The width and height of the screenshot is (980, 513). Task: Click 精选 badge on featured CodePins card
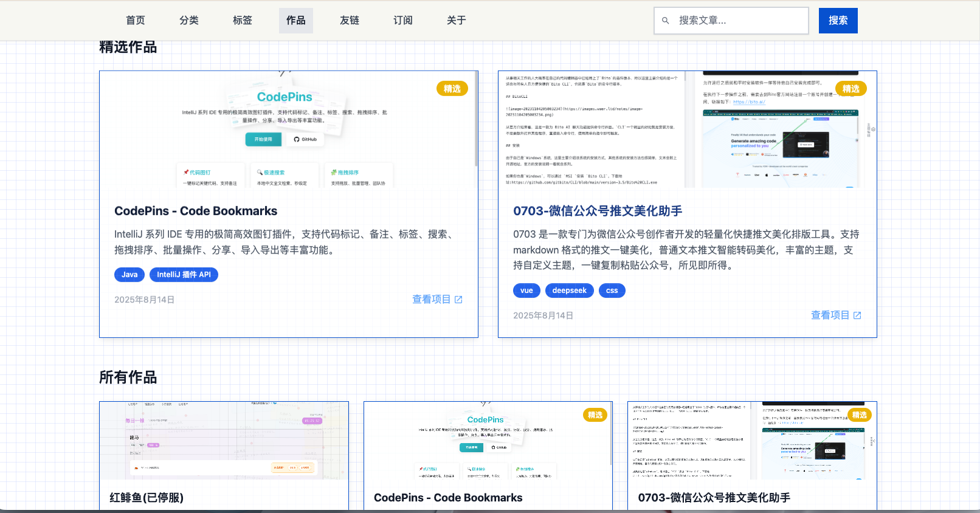coord(452,89)
